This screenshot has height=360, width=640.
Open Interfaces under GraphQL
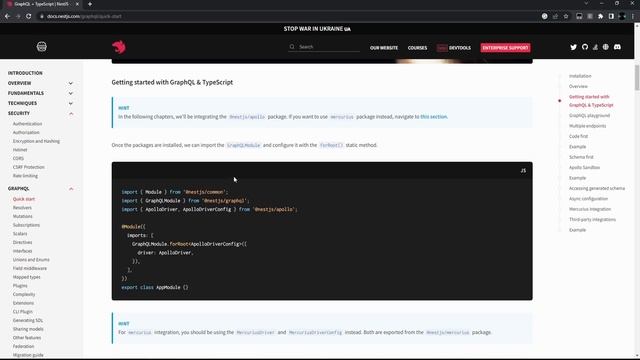22,251
